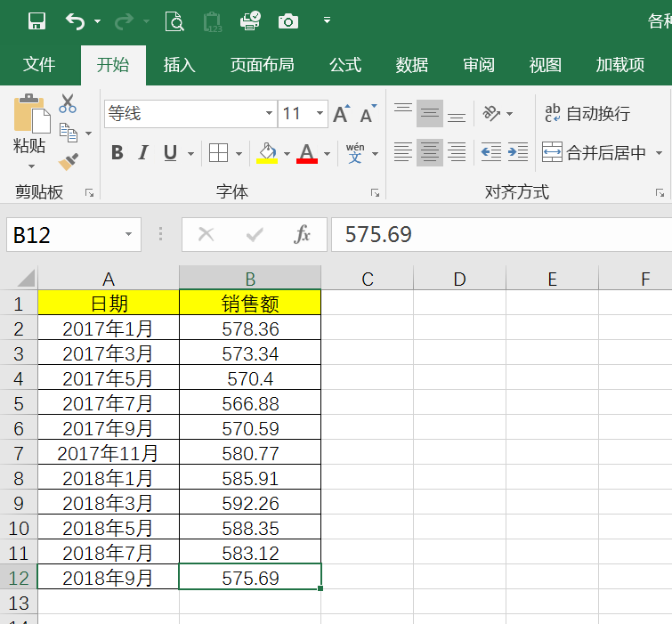
Task: Select column C header
Action: tap(368, 279)
